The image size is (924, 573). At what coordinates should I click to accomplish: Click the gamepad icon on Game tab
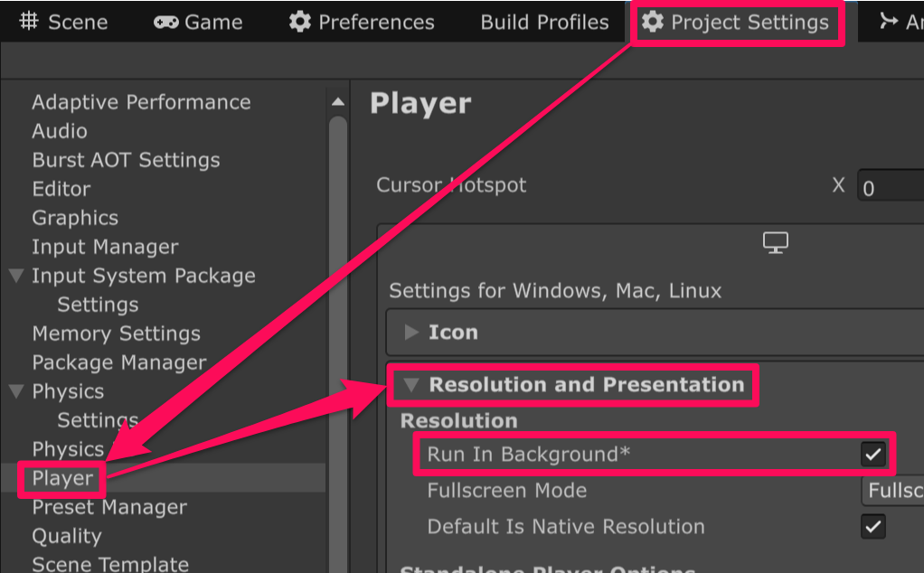pos(165,23)
